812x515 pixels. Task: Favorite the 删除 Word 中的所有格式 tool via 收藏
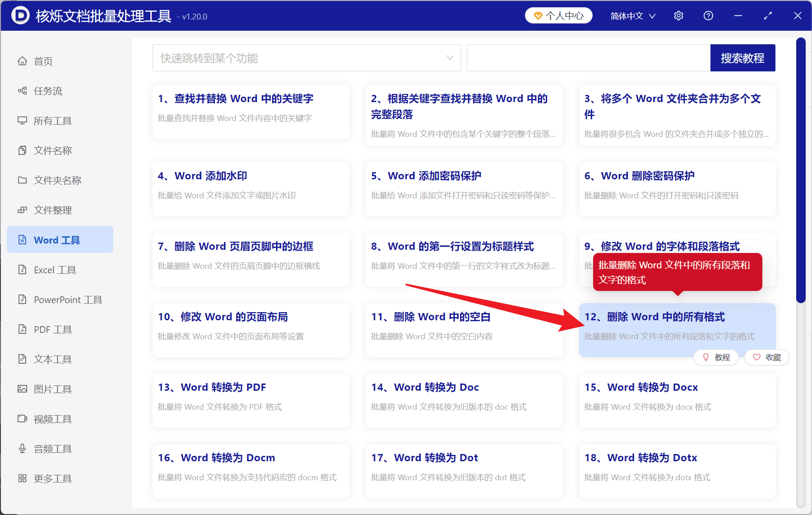pyautogui.click(x=766, y=357)
